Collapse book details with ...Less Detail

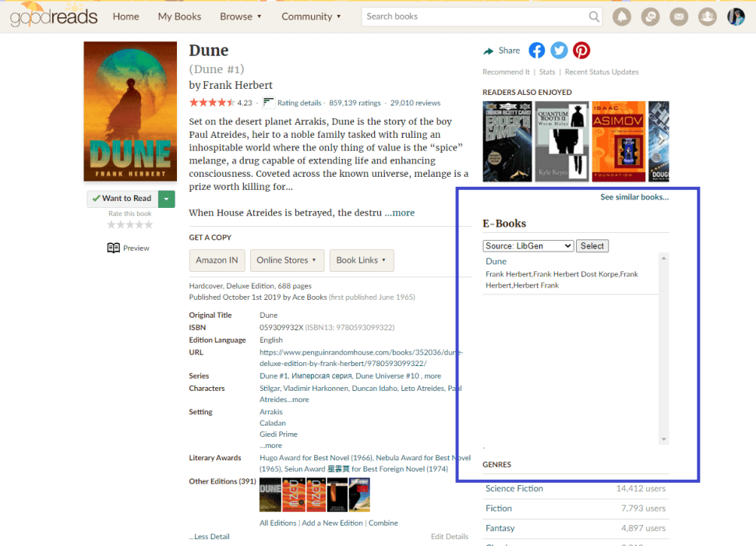coord(209,537)
